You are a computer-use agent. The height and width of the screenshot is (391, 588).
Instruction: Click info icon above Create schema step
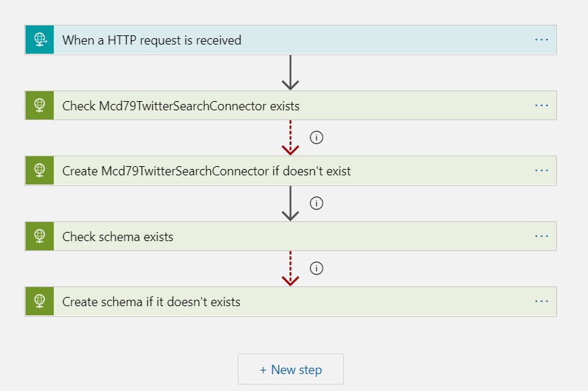(x=316, y=268)
